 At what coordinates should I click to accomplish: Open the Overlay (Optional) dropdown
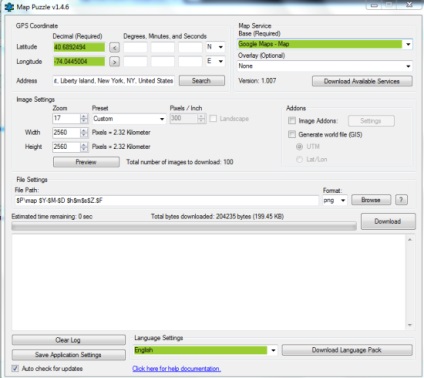coord(325,66)
